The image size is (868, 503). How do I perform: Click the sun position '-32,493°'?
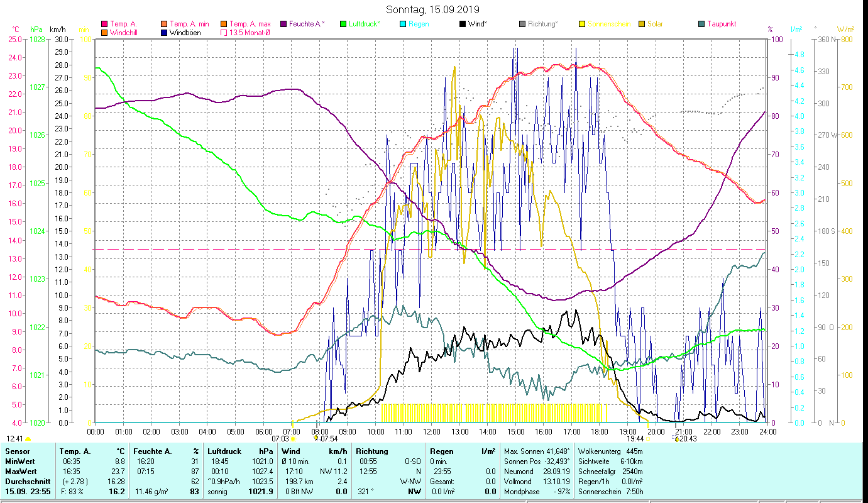556,461
